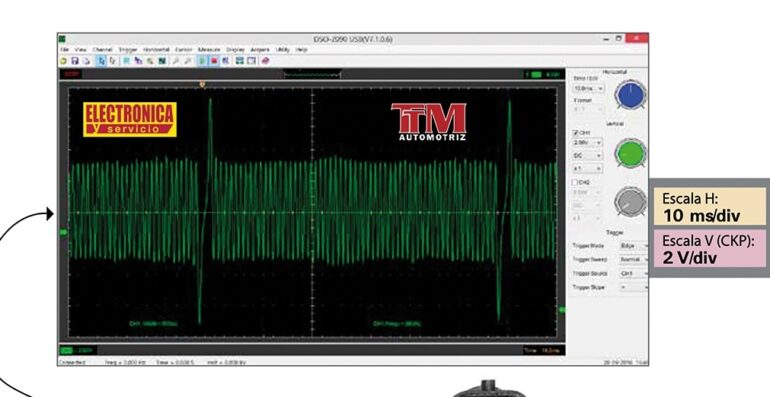
Task: Open the CH1 DC coupling dropdown
Action: tap(587, 156)
